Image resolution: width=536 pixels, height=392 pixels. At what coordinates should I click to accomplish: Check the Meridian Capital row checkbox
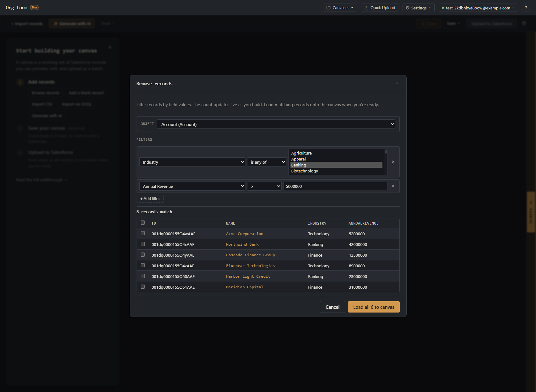[x=143, y=287]
